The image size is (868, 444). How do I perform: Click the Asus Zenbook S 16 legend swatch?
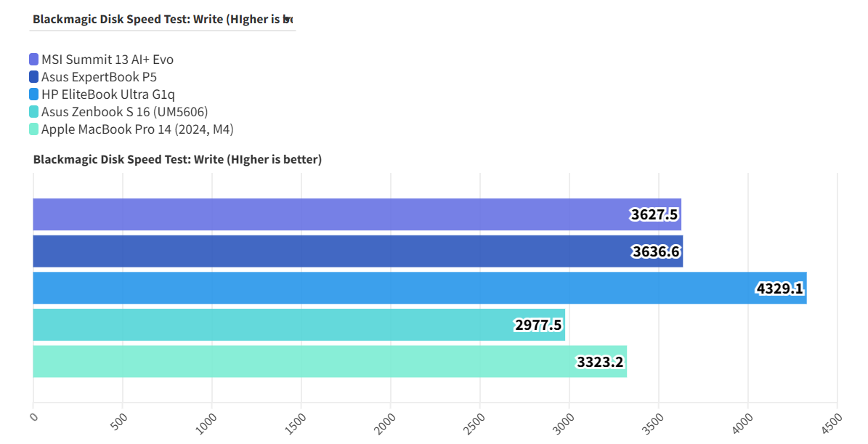[x=34, y=112]
